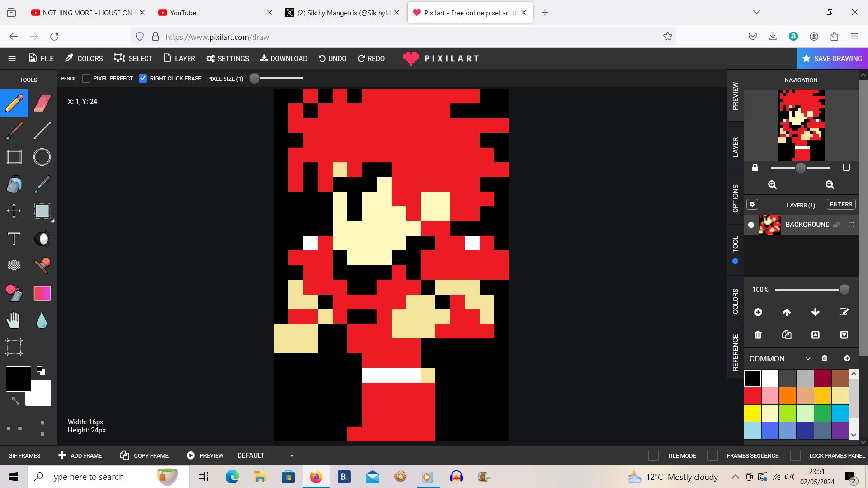
Task: Select the Stamp tool
Action: tap(42, 265)
